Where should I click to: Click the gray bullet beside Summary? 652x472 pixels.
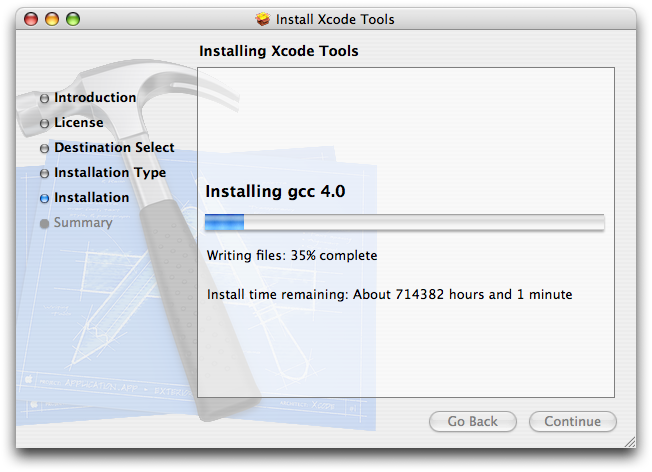point(44,223)
